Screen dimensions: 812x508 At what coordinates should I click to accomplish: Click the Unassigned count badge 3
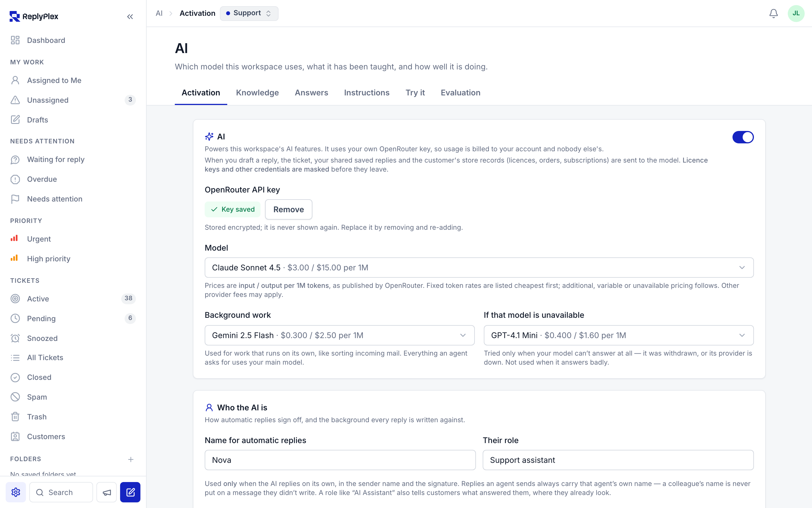(x=130, y=100)
